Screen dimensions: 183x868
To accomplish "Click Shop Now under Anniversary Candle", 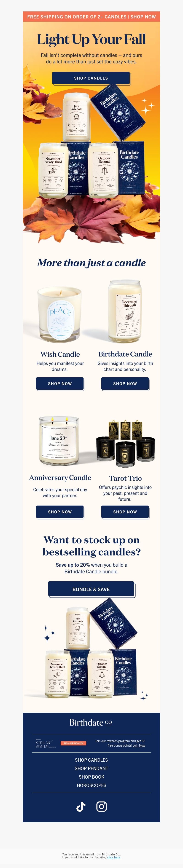I will pos(60,512).
